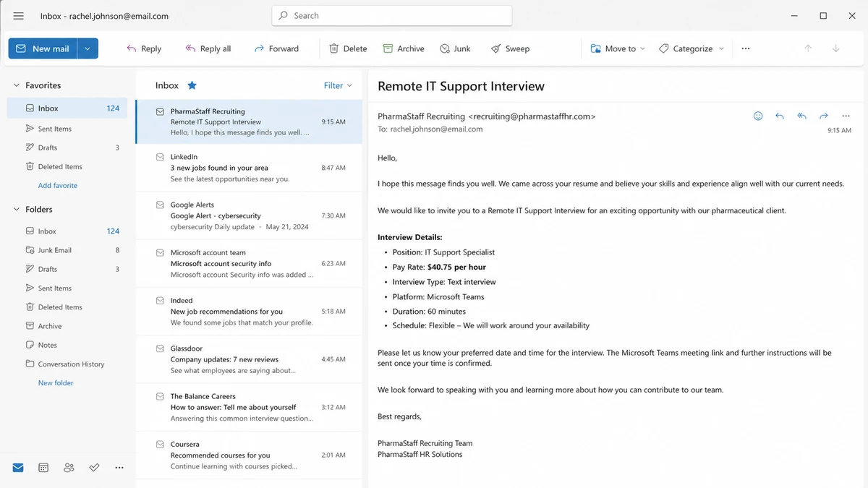
Task: Click recipient rachel.johnson@email.com in To line
Action: pyautogui.click(x=436, y=129)
